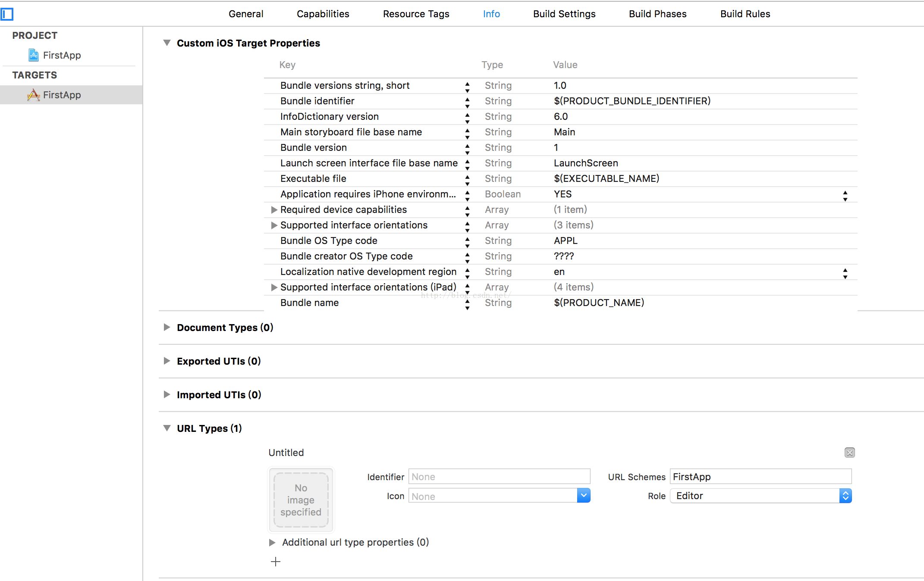This screenshot has height=581, width=924.
Task: Open key stepper for Executable file row
Action: pyautogui.click(x=467, y=181)
